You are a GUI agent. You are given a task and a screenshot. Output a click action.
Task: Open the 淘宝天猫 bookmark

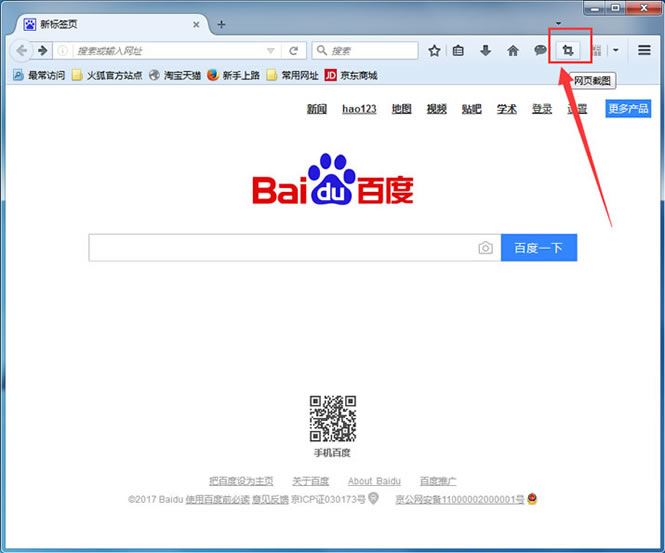click(175, 75)
